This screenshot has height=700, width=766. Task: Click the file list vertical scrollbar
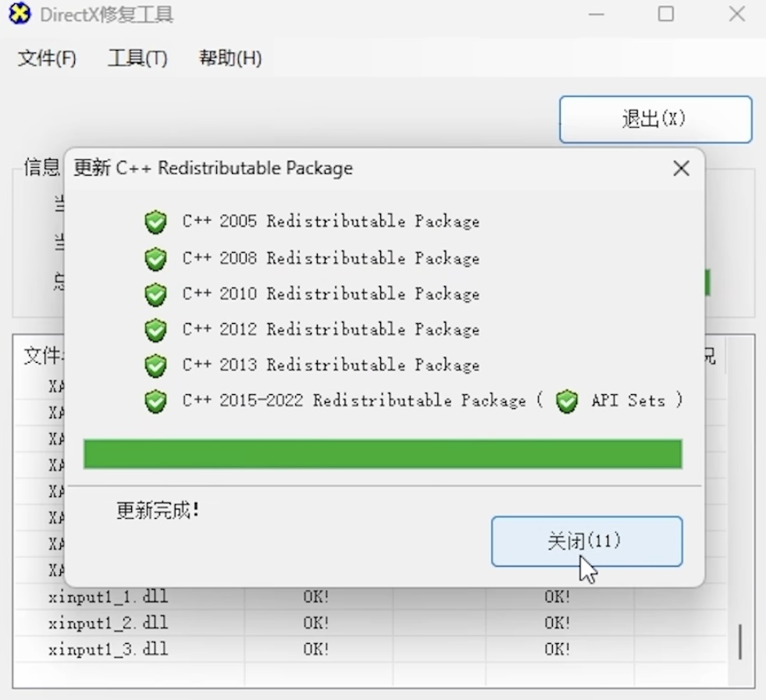[x=740, y=641]
